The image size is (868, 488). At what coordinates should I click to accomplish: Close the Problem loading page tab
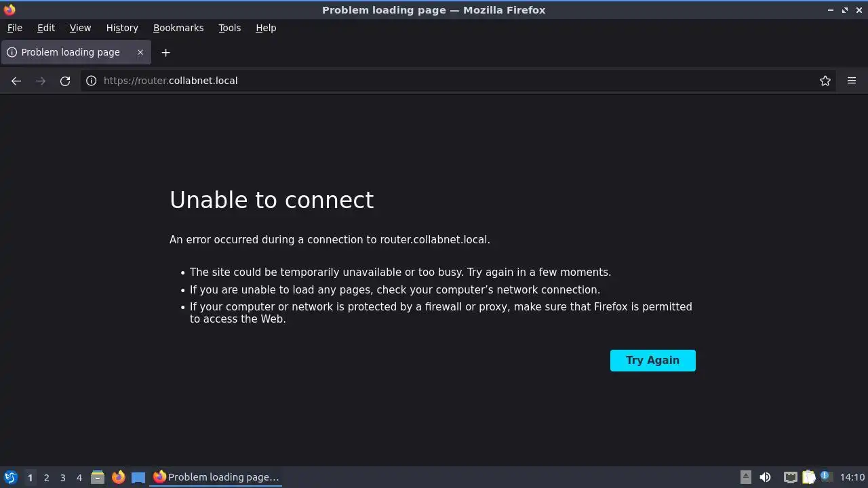pyautogui.click(x=140, y=52)
